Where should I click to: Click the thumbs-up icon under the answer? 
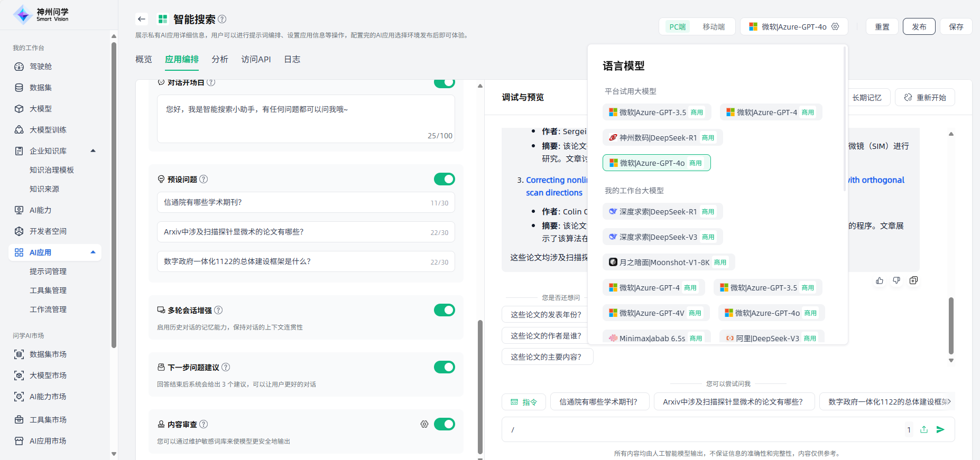(880, 280)
